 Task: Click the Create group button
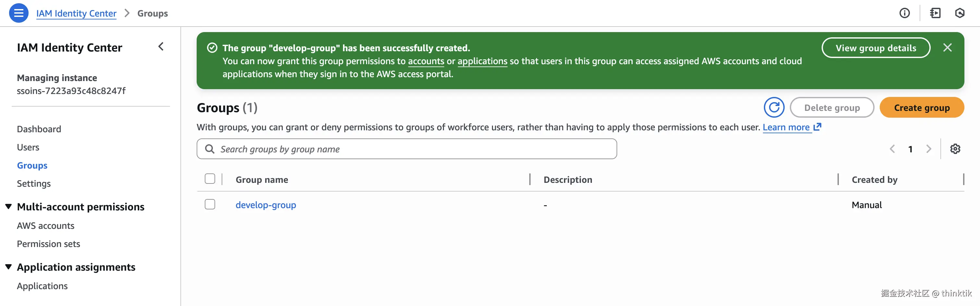tap(921, 108)
